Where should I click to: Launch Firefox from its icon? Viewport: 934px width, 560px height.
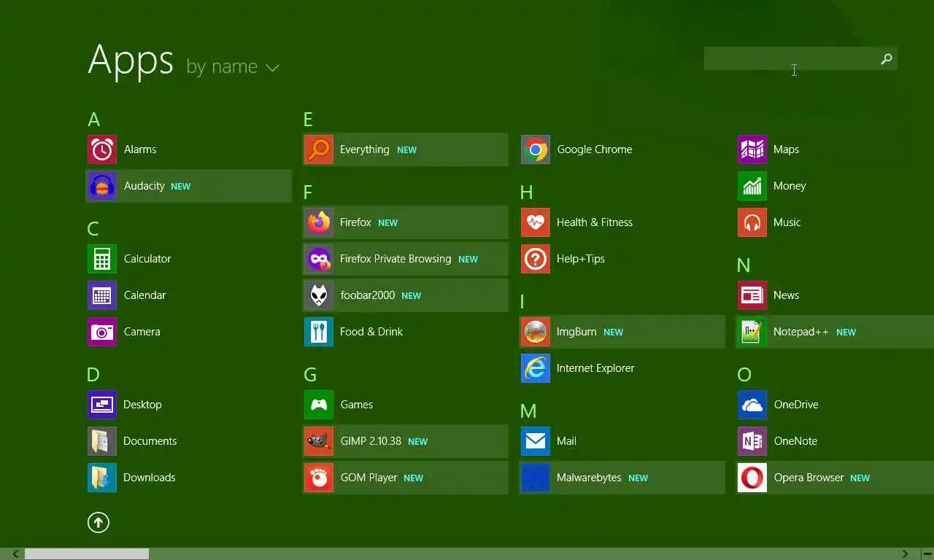coord(319,222)
